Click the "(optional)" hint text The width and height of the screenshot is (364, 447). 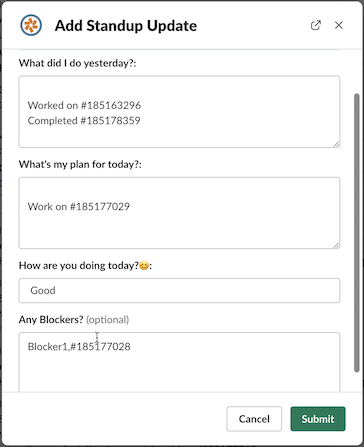(107, 320)
